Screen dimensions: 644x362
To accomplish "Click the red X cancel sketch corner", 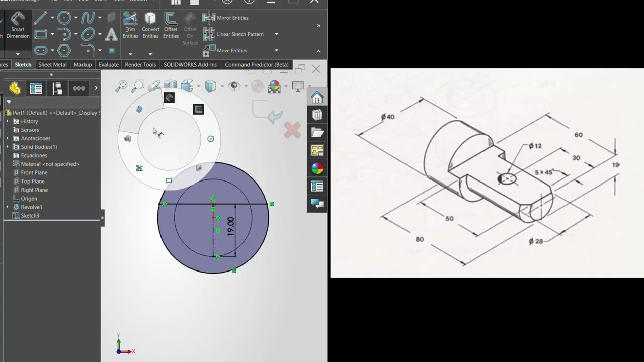I will pyautogui.click(x=292, y=131).
